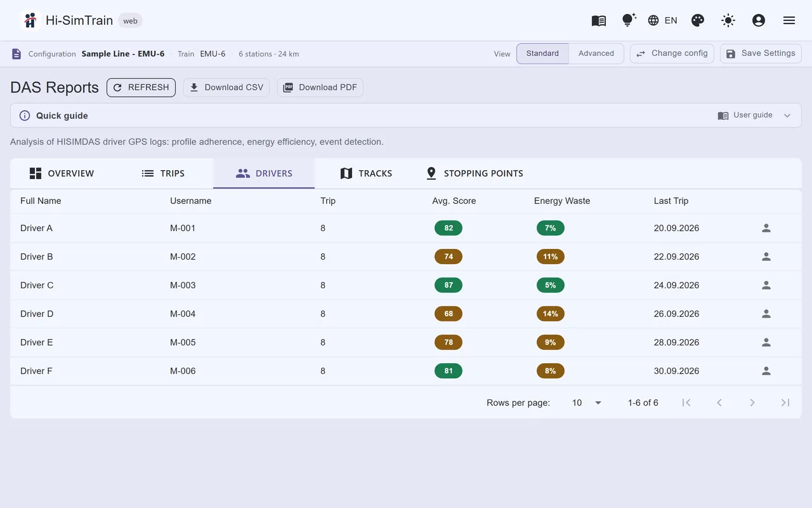Open profile icon for Driver B

[x=766, y=257]
